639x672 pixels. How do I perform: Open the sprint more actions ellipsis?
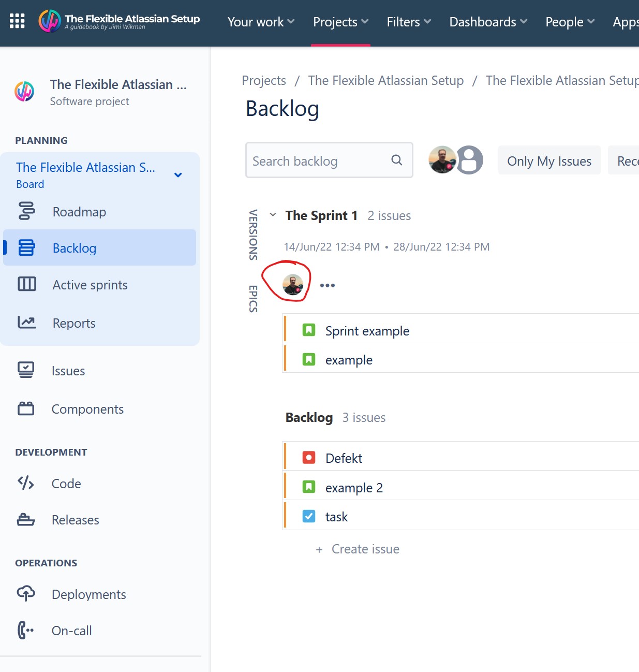click(328, 285)
